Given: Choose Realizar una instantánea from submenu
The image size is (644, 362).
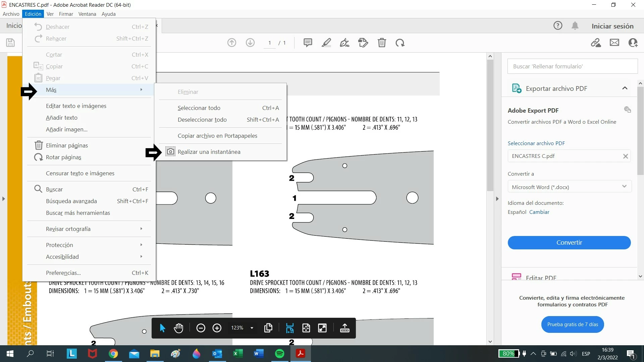Looking at the screenshot, I should point(209,152).
